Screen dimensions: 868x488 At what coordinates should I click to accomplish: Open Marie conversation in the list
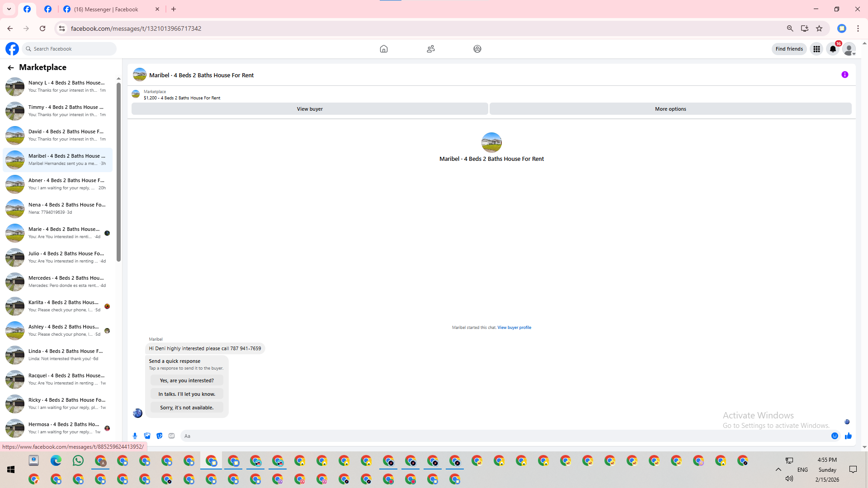[x=57, y=233]
